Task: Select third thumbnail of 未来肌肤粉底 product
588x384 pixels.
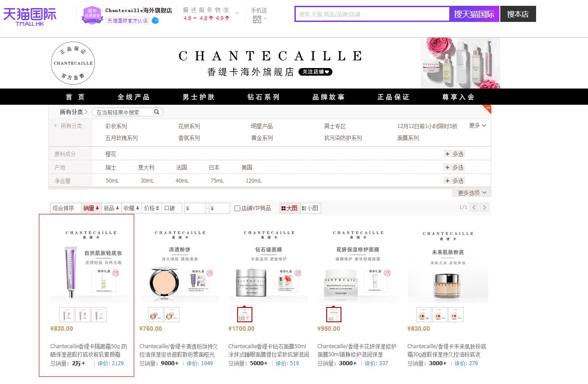Action: pos(456,315)
